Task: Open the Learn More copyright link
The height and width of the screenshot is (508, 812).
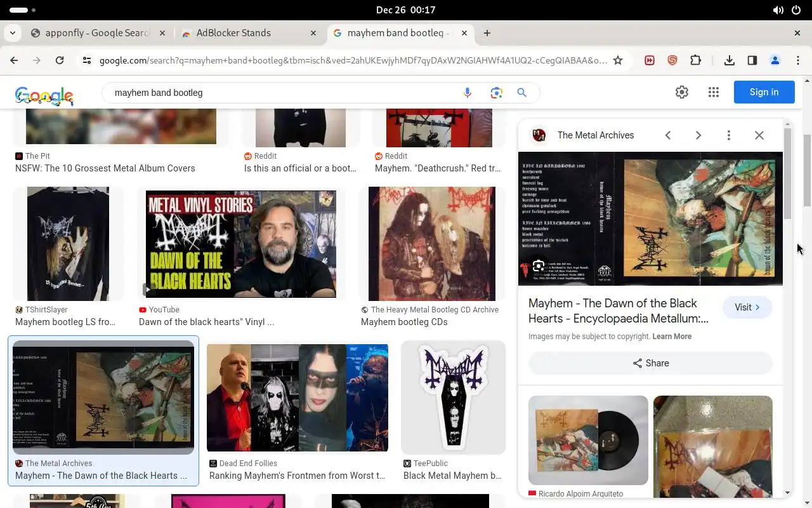Action: click(672, 337)
